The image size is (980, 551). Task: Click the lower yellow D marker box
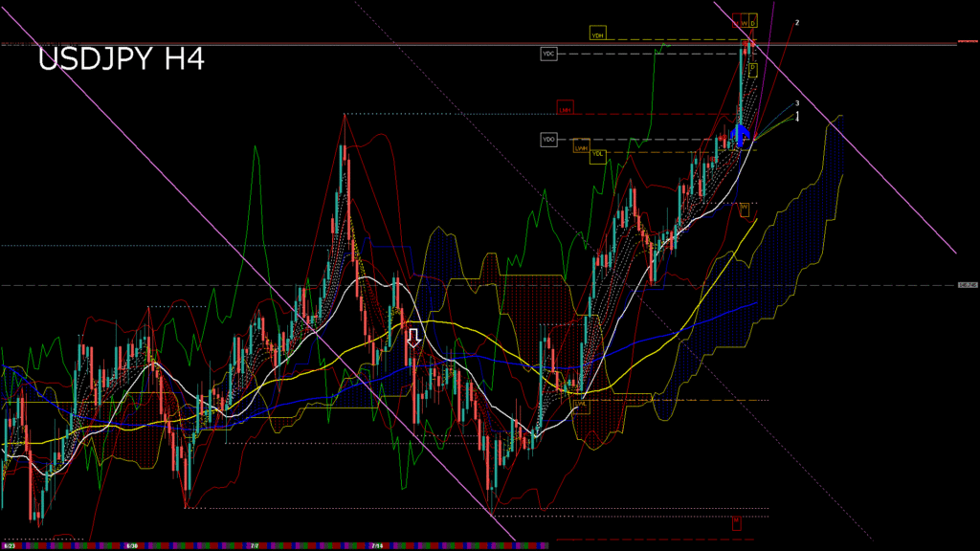point(752,69)
